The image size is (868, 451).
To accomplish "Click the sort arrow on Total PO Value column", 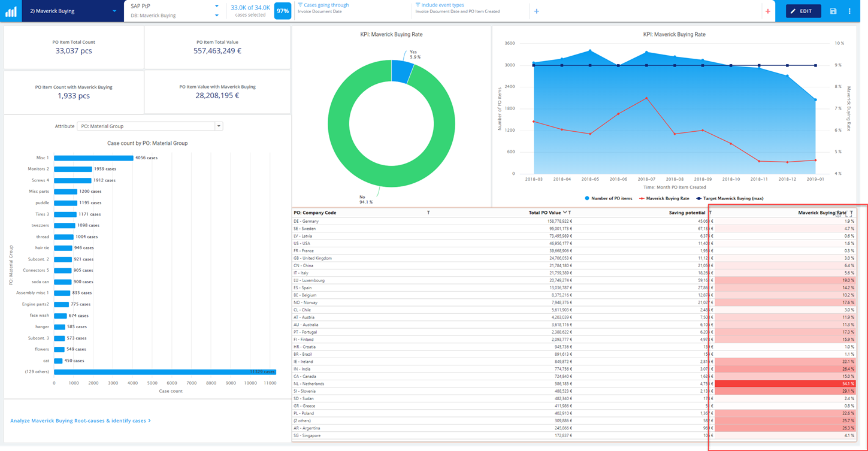I will pos(565,213).
